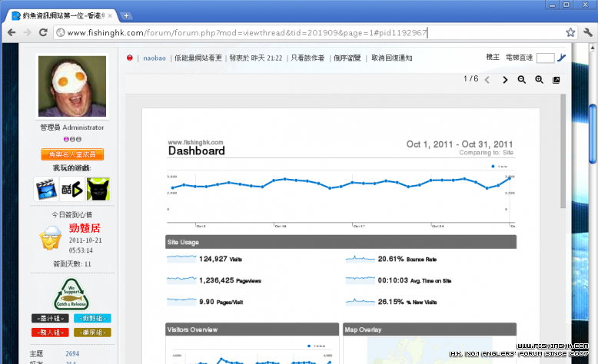Click the 管理員 Administrator title text
Screen dimensions: 598x364
pos(72,127)
